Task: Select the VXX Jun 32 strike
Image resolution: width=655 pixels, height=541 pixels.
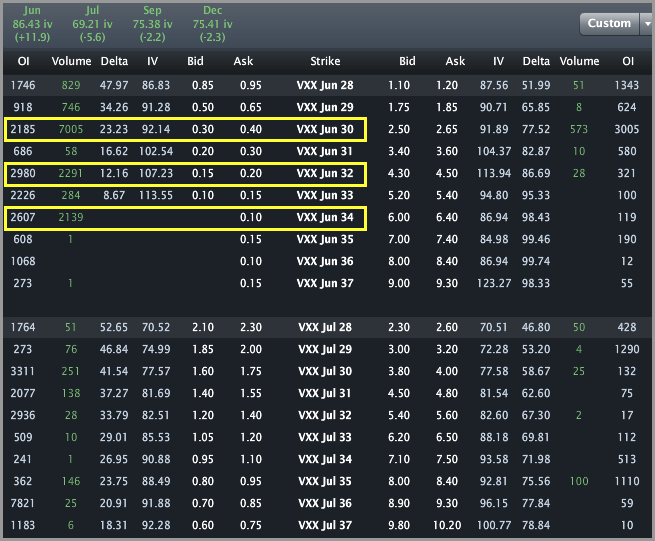Action: pos(325,173)
